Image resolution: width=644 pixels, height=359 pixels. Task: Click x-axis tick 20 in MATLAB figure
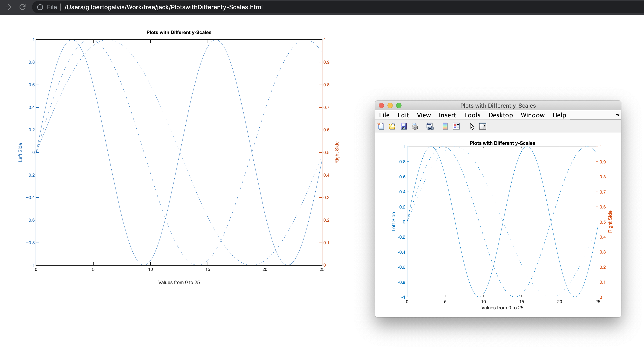click(559, 302)
